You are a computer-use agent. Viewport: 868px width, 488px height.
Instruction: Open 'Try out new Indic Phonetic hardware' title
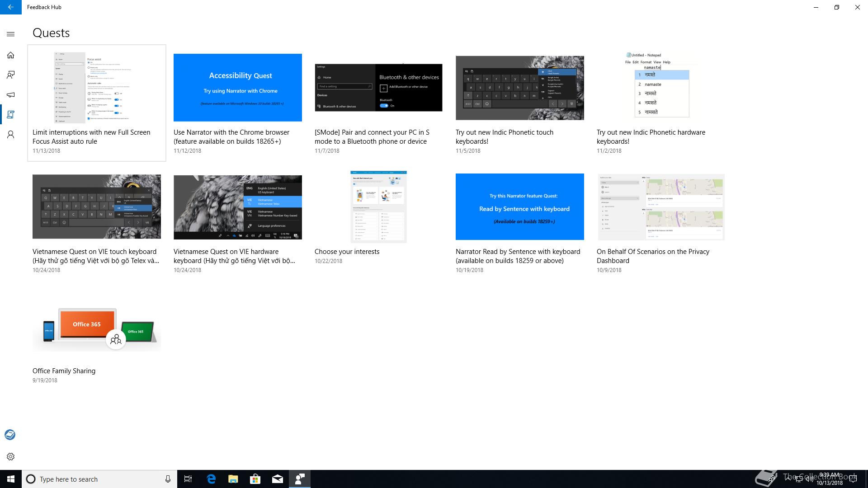coord(651,137)
